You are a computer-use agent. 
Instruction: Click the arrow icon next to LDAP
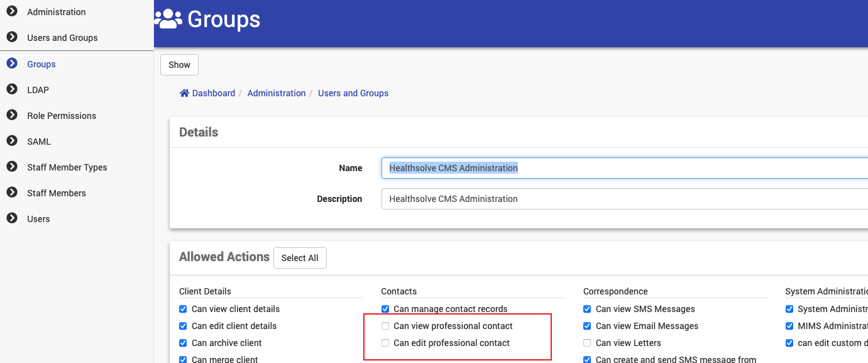coord(11,89)
